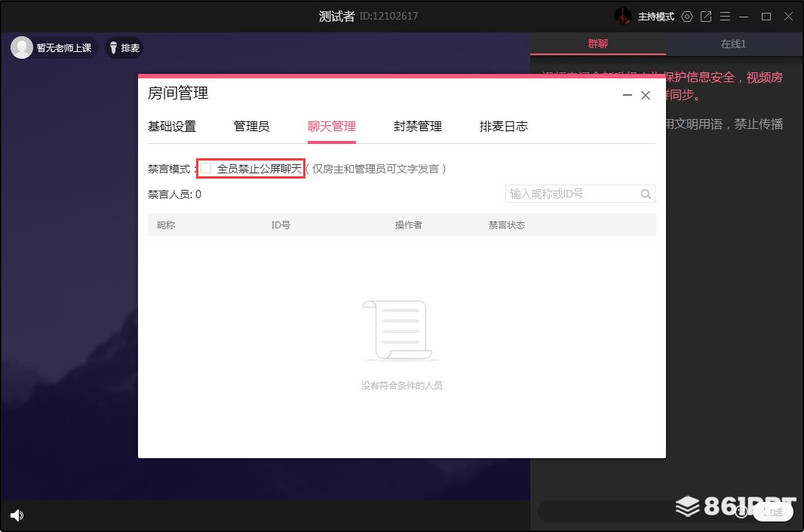Screen dimensions: 804x532
Task: Go to 排麦日志 tab
Action: 503,127
